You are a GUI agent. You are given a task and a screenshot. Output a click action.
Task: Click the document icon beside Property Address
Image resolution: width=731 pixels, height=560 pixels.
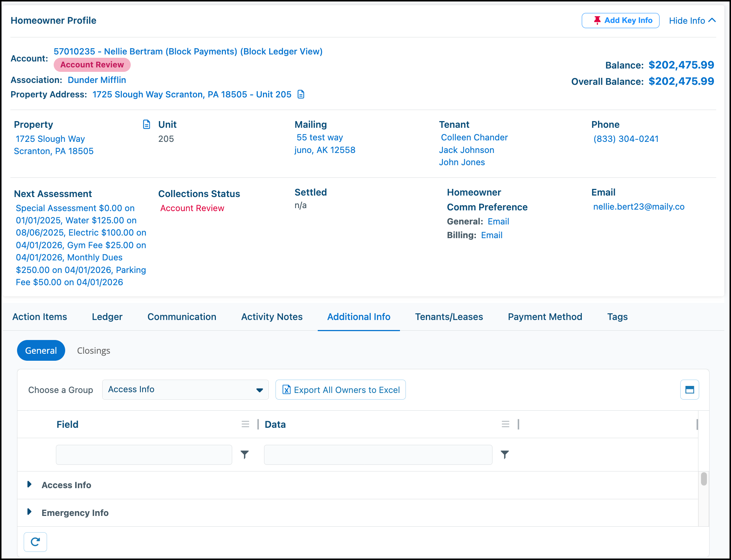click(301, 94)
